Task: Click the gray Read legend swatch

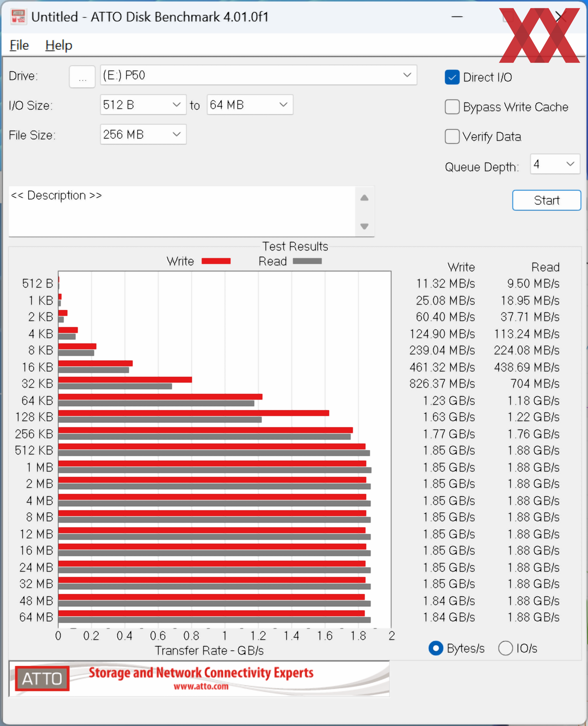Action: click(307, 261)
